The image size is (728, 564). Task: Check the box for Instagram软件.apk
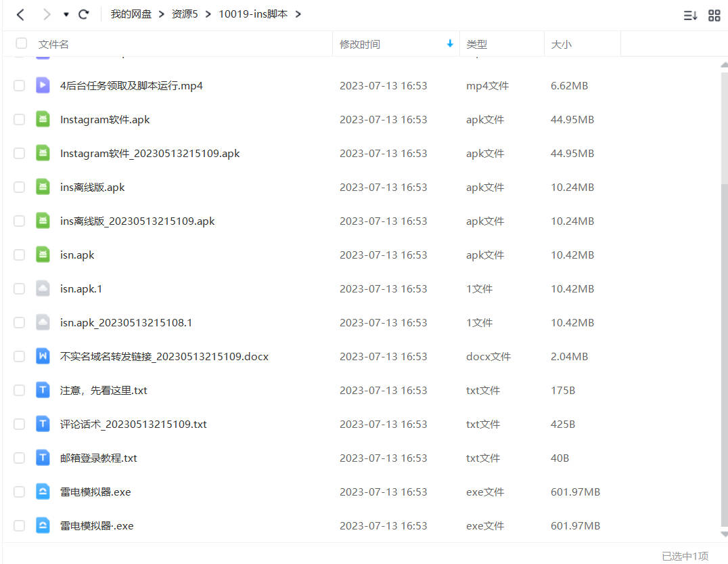19,119
